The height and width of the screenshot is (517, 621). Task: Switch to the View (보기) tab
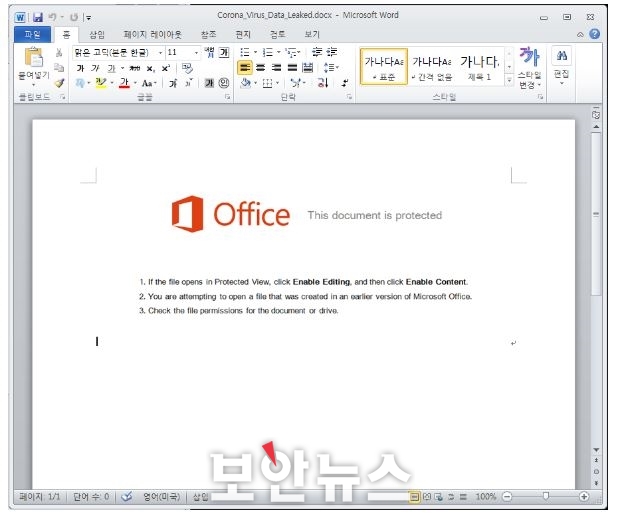click(x=312, y=34)
